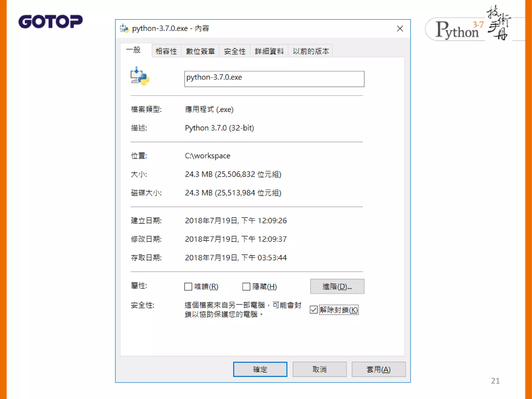This screenshot has width=532, height=399.
Task: Click the GOTOP logo
Action: tap(51, 21)
